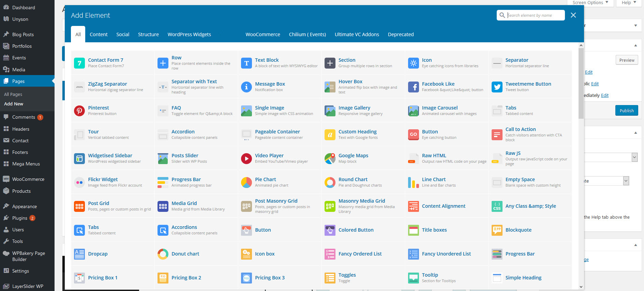
Task: Click the dialog's vertical scrollbar thumb
Action: pyautogui.click(x=581, y=84)
